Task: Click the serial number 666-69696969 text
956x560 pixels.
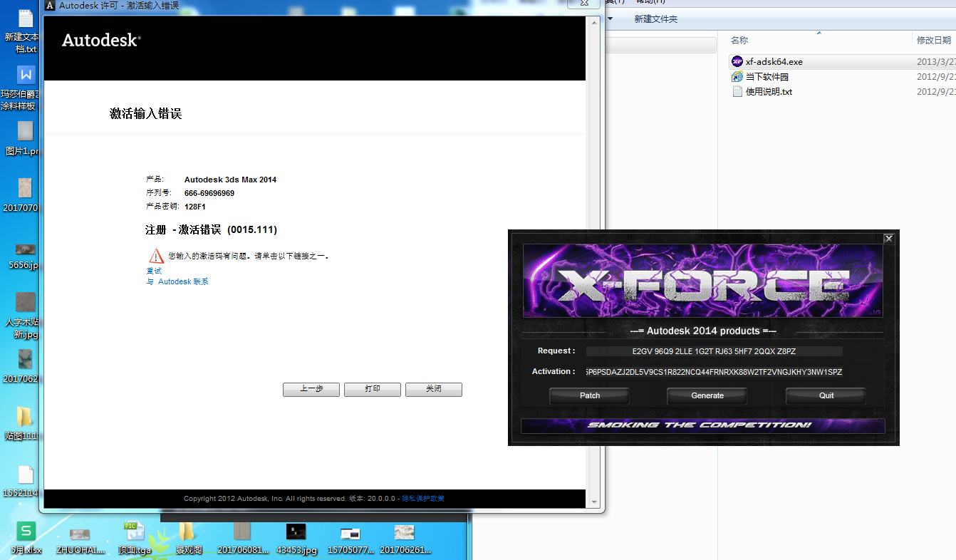Action: coord(209,193)
